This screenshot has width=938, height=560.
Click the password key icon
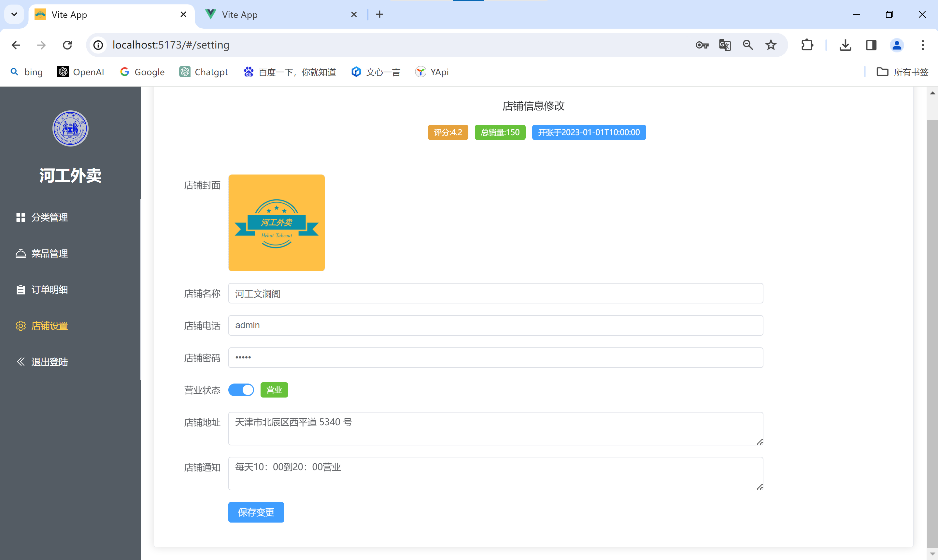[702, 45]
